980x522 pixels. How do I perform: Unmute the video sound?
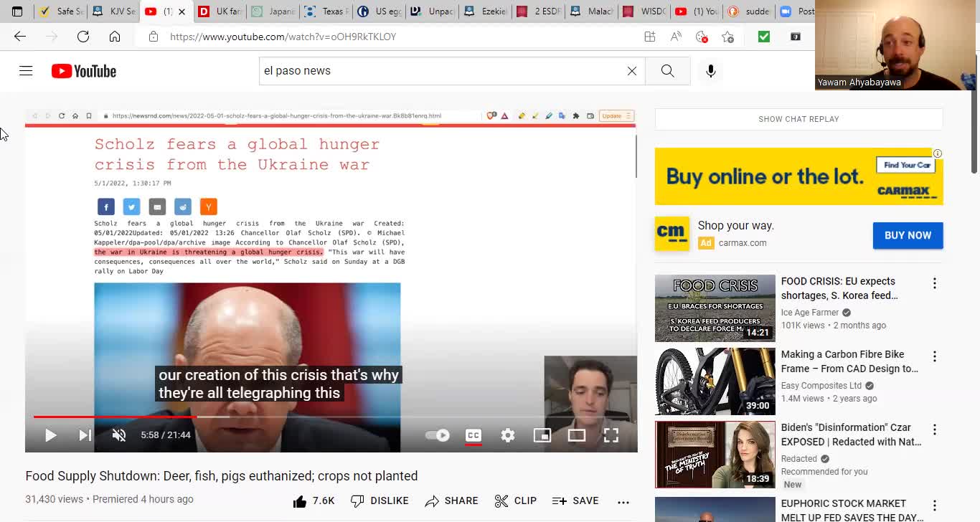pyautogui.click(x=119, y=435)
